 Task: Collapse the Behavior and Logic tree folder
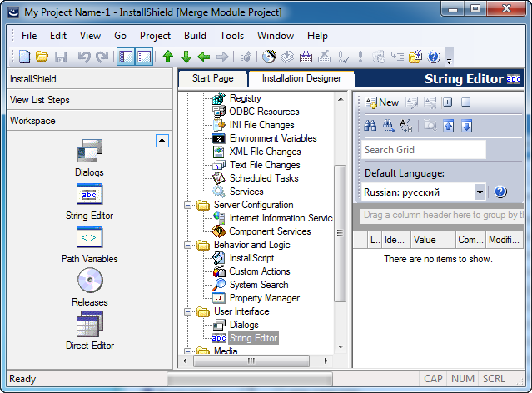[188, 245]
